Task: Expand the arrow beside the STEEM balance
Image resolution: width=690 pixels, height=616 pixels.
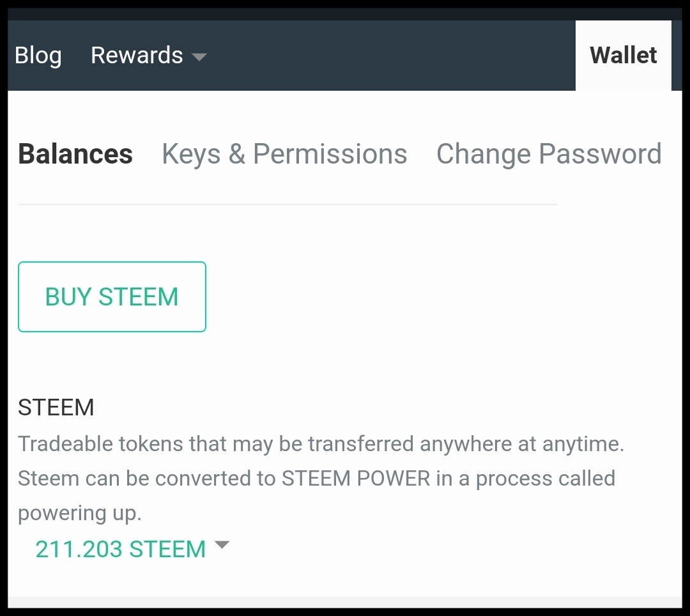Action: point(222,545)
